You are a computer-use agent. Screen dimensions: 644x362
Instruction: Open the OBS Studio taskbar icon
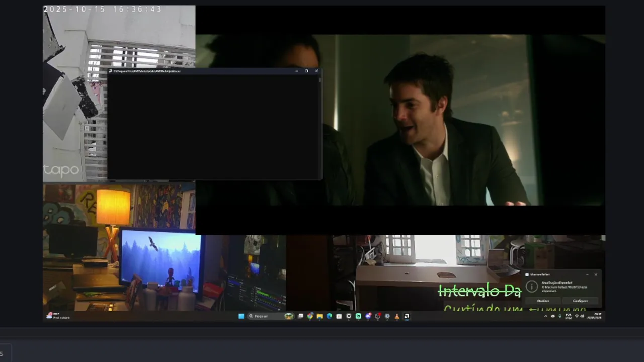[378, 316]
